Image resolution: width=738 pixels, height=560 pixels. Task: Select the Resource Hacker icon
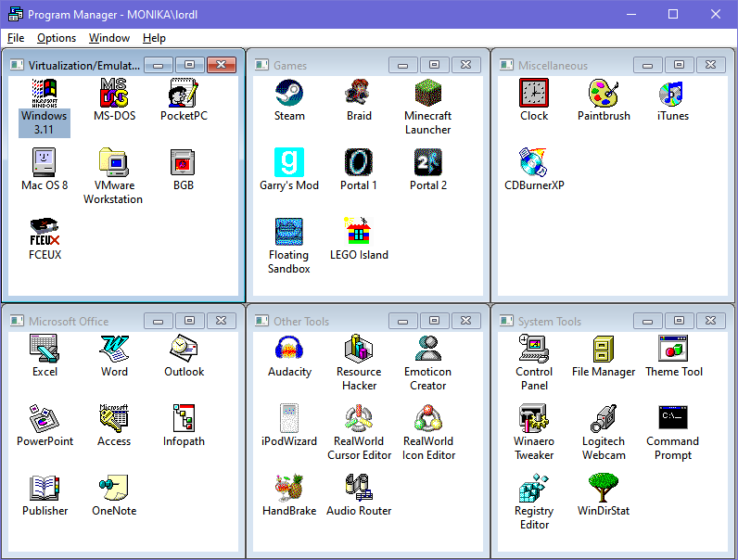pyautogui.click(x=359, y=349)
